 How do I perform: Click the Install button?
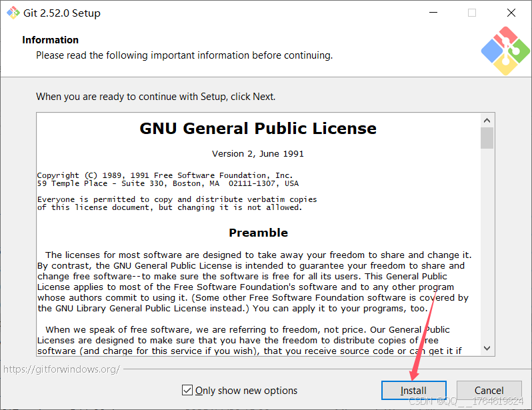tap(413, 390)
